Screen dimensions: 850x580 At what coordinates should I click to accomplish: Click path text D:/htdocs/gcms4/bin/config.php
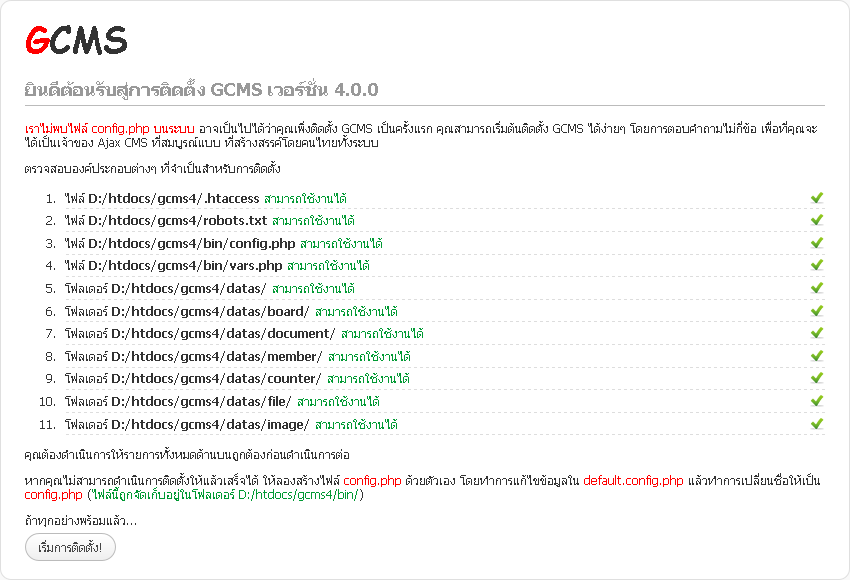point(191,243)
